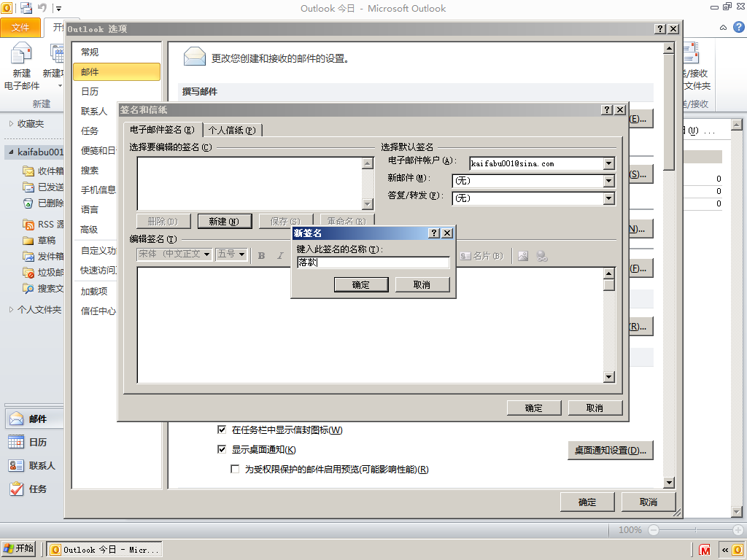
Task: Click the Outlook Help blue question icon
Action: click(738, 27)
